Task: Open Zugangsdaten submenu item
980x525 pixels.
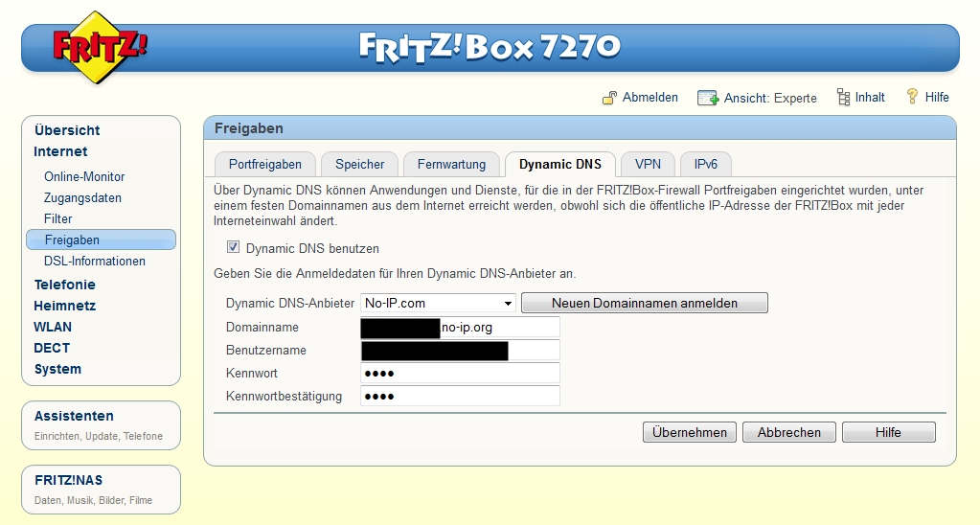Action: coord(82,198)
